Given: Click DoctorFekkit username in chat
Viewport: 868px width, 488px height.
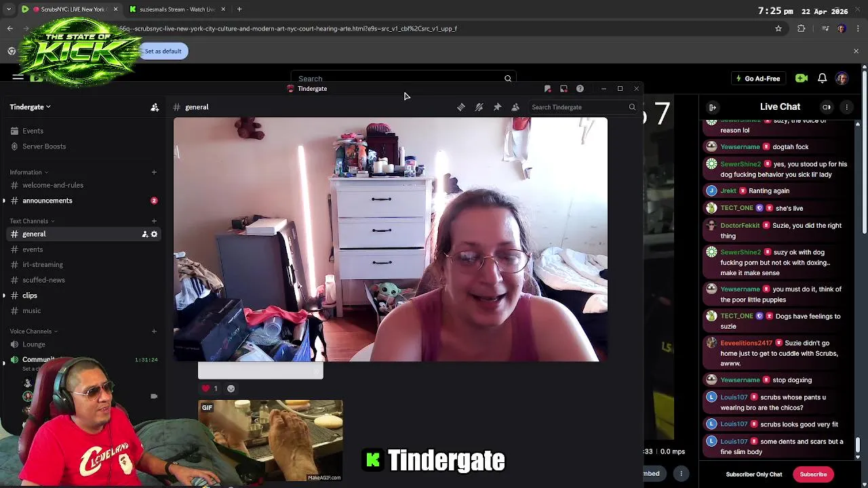Looking at the screenshot, I should [740, 226].
